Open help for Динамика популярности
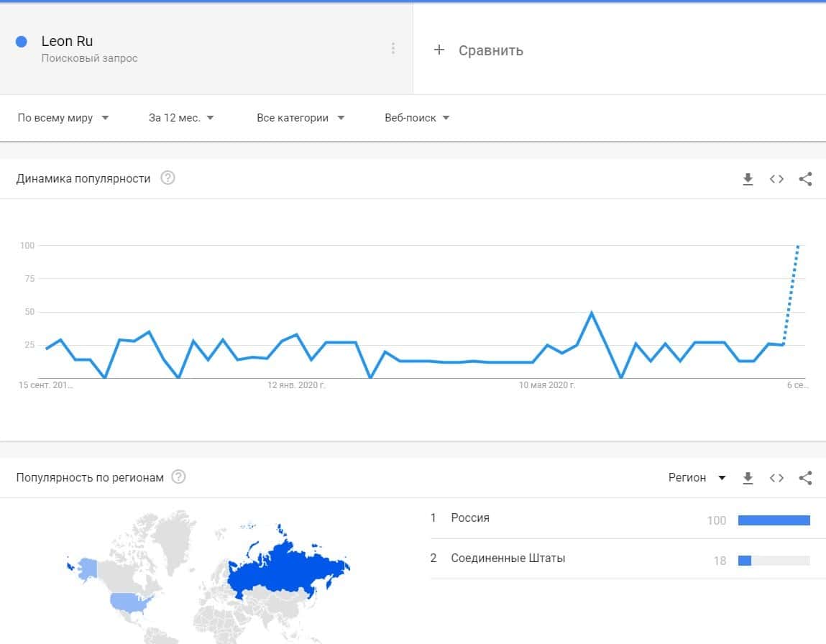 [x=168, y=178]
